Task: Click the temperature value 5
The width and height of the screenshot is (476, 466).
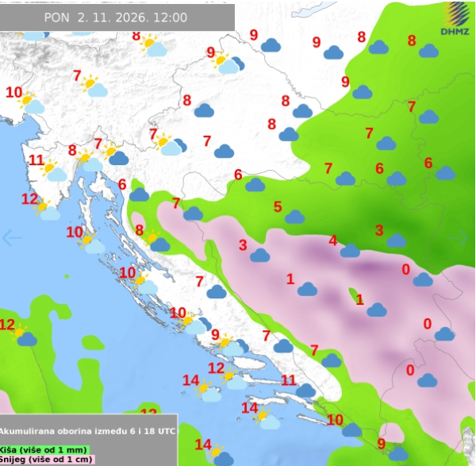Action: pos(278,207)
